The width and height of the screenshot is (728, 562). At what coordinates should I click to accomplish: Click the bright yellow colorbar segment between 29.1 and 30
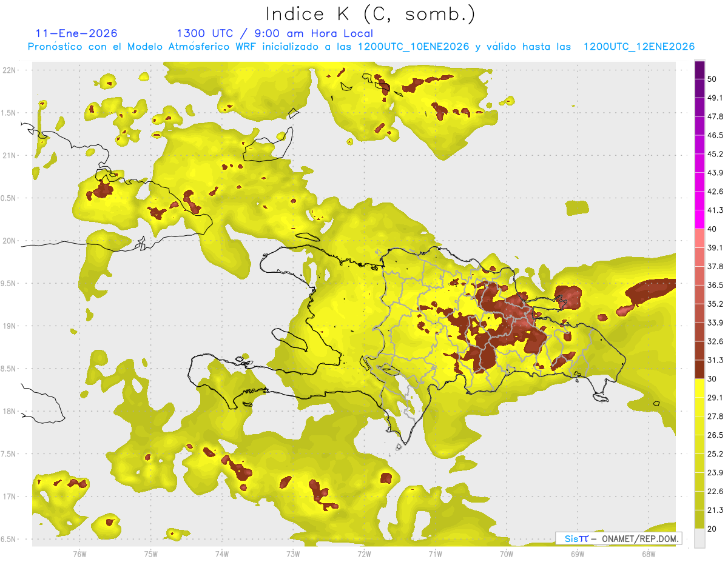(x=699, y=389)
